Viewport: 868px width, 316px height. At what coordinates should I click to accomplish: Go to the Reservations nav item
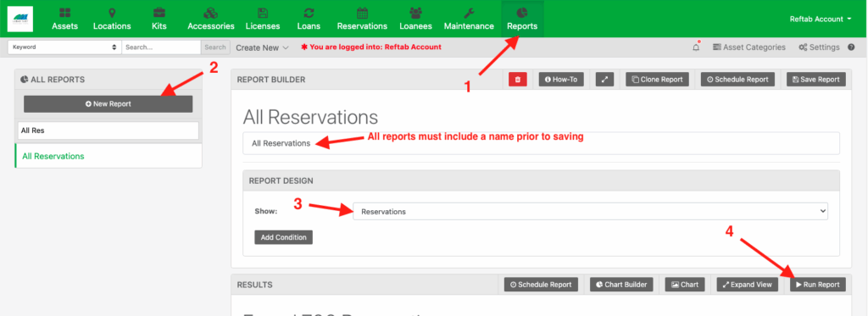coord(362,19)
